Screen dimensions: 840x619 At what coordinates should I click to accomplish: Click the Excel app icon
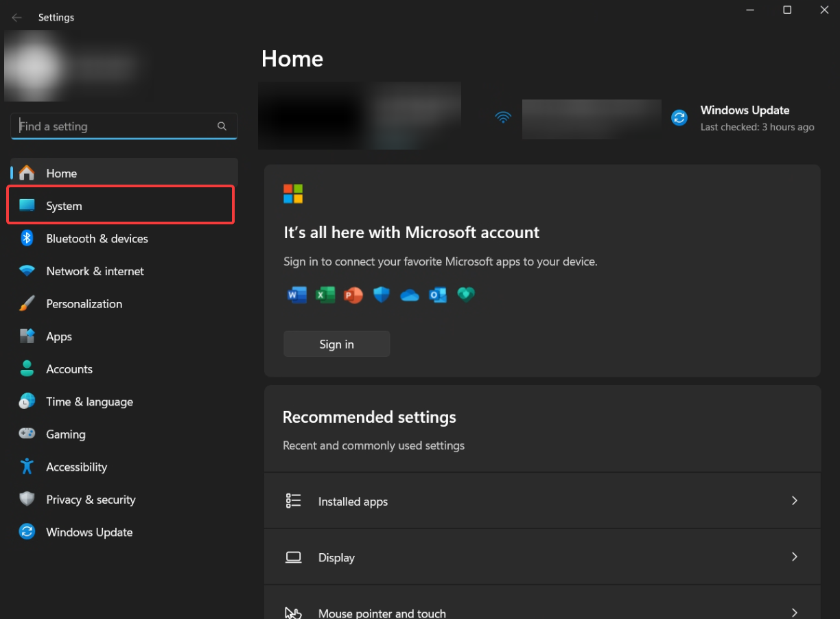[x=325, y=295]
